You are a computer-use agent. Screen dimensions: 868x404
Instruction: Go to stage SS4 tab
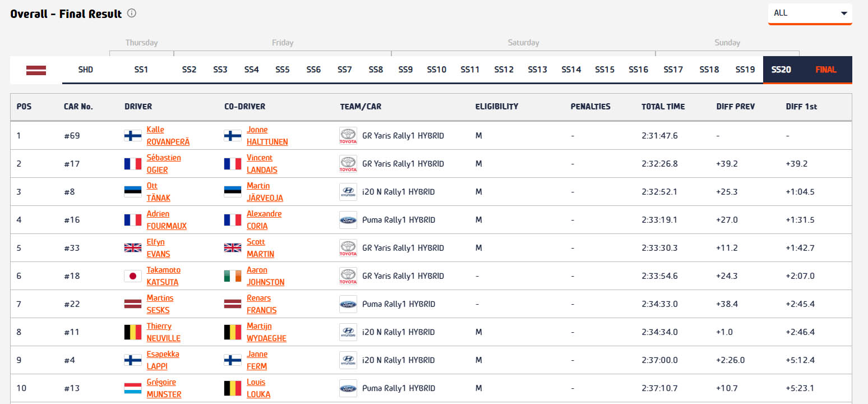click(x=251, y=70)
